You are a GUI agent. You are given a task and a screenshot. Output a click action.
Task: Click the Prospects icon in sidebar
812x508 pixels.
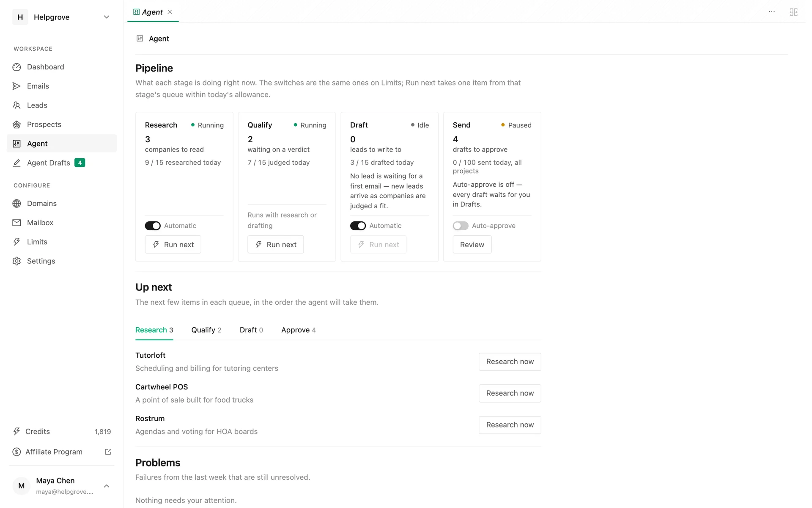tap(16, 124)
